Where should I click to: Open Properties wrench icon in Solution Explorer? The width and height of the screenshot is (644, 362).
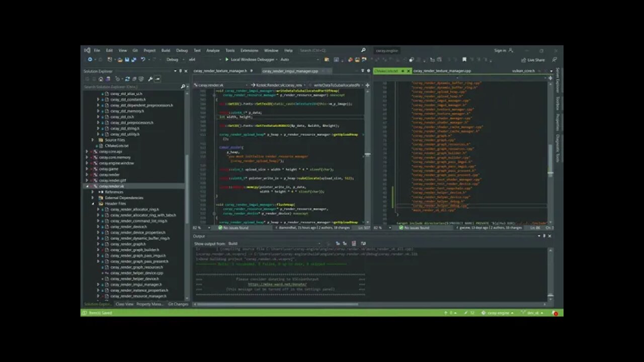150,79
